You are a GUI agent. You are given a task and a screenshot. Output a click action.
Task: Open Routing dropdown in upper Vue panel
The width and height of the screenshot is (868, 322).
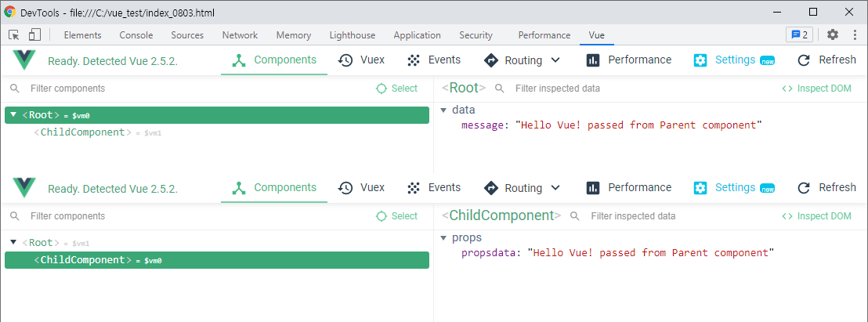tap(522, 60)
